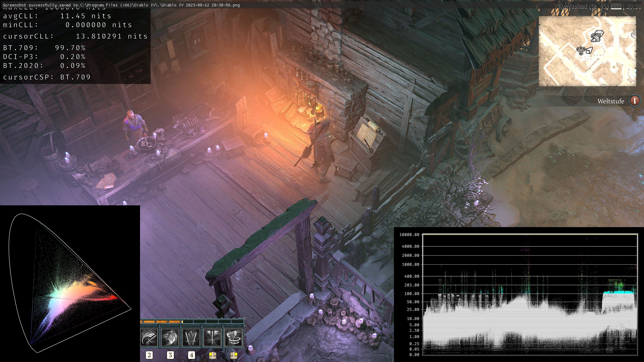Click the 0.05 label on waveform axis
This screenshot has height=362, width=644.
pyautogui.click(x=414, y=349)
